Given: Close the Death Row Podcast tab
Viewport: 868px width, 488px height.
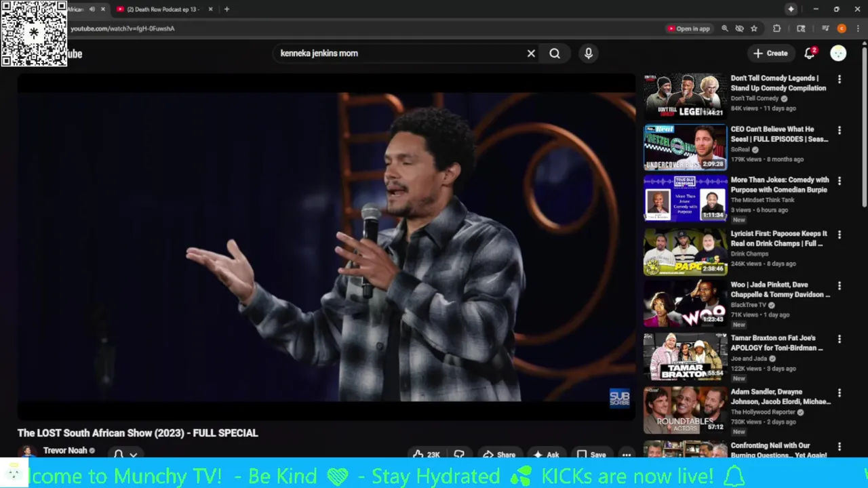Looking at the screenshot, I should (210, 9).
